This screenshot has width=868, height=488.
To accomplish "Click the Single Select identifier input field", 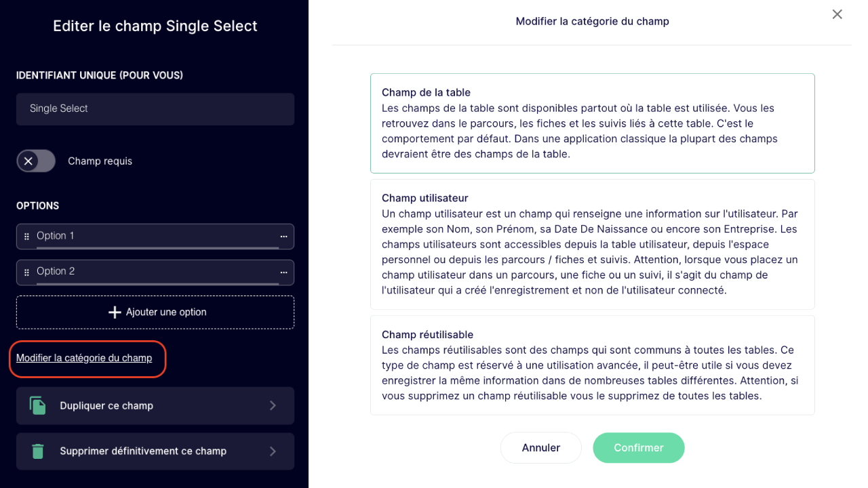I will tap(155, 109).
